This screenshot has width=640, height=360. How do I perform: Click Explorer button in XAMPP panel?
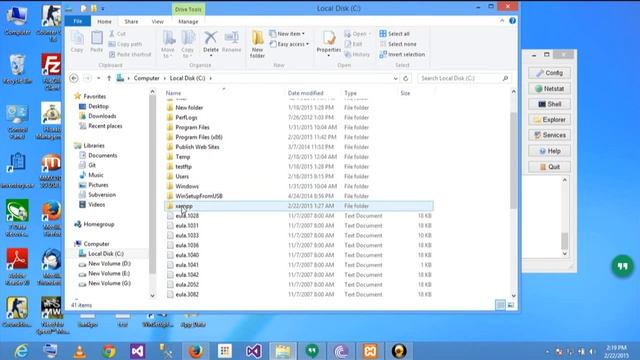tap(549, 120)
